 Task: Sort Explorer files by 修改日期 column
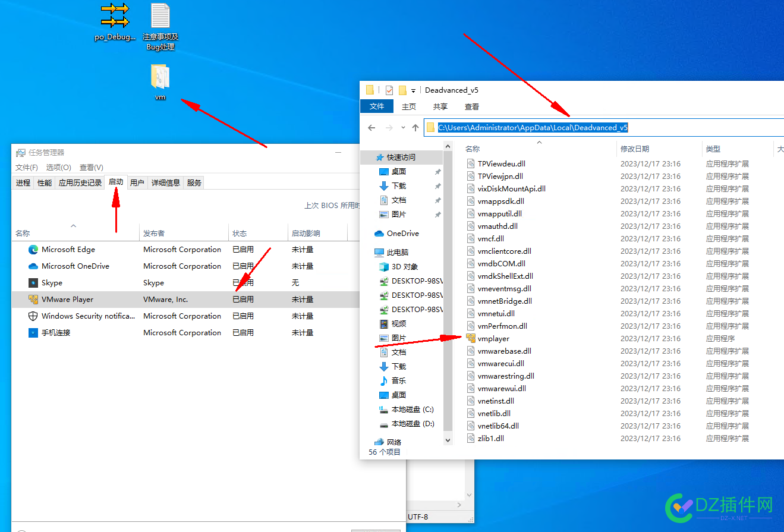659,149
